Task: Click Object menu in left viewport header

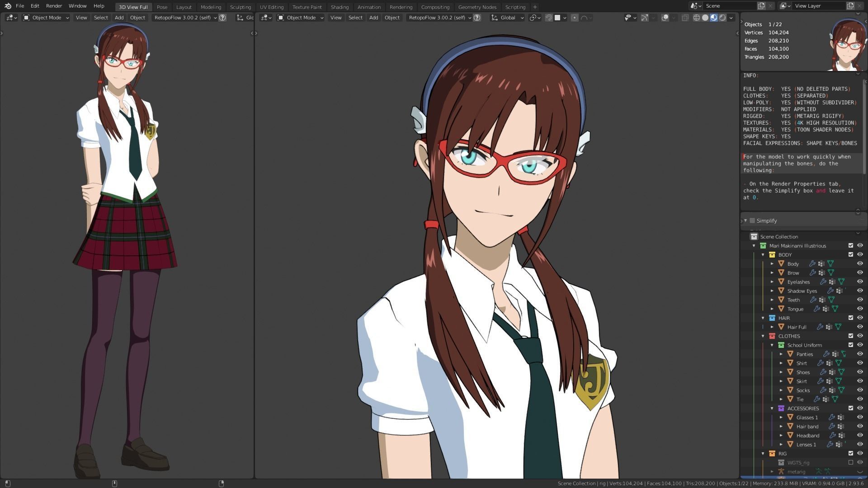Action: (x=137, y=18)
